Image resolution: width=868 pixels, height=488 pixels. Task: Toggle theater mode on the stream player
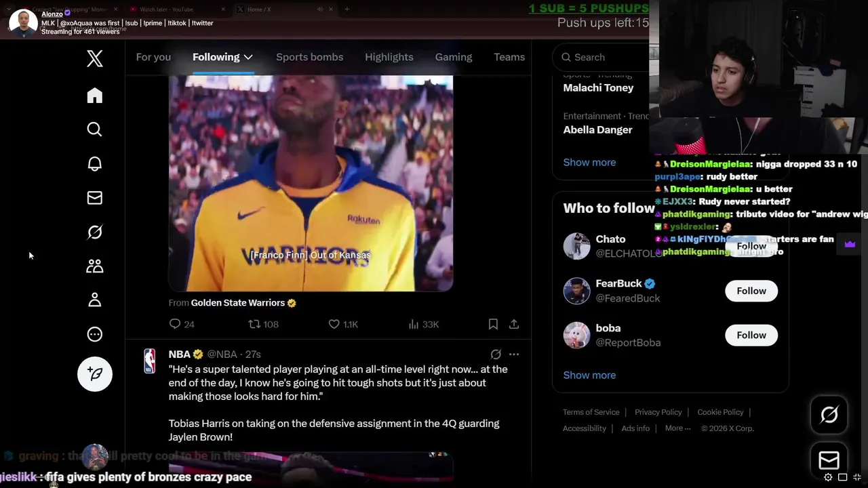tap(843, 477)
